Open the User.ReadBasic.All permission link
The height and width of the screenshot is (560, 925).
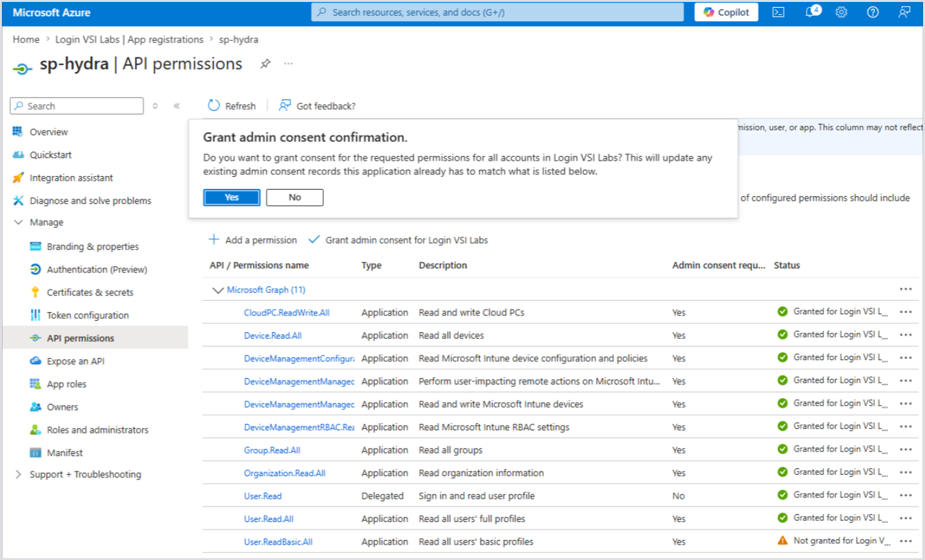pyautogui.click(x=278, y=542)
